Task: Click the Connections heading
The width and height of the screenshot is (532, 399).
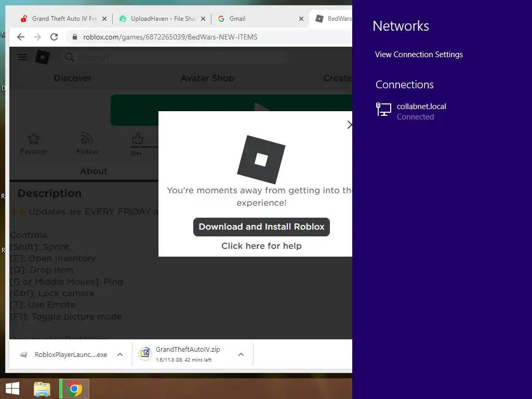Action: pyautogui.click(x=404, y=85)
